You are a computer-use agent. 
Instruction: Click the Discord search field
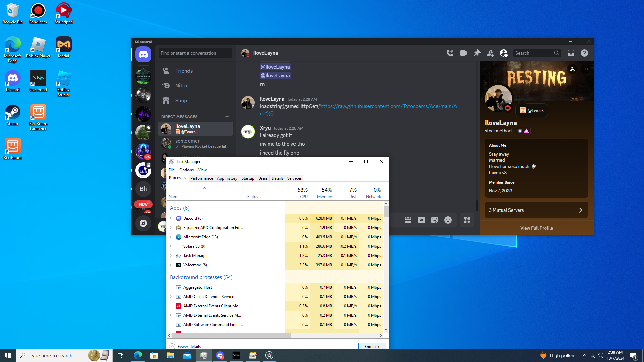(533, 53)
